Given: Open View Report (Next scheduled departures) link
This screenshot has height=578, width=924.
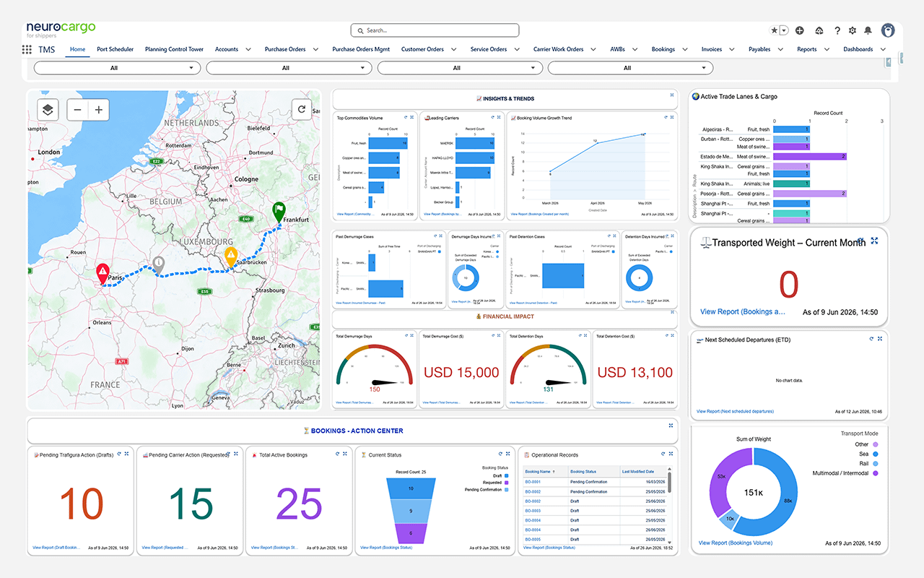Looking at the screenshot, I should 735,411.
